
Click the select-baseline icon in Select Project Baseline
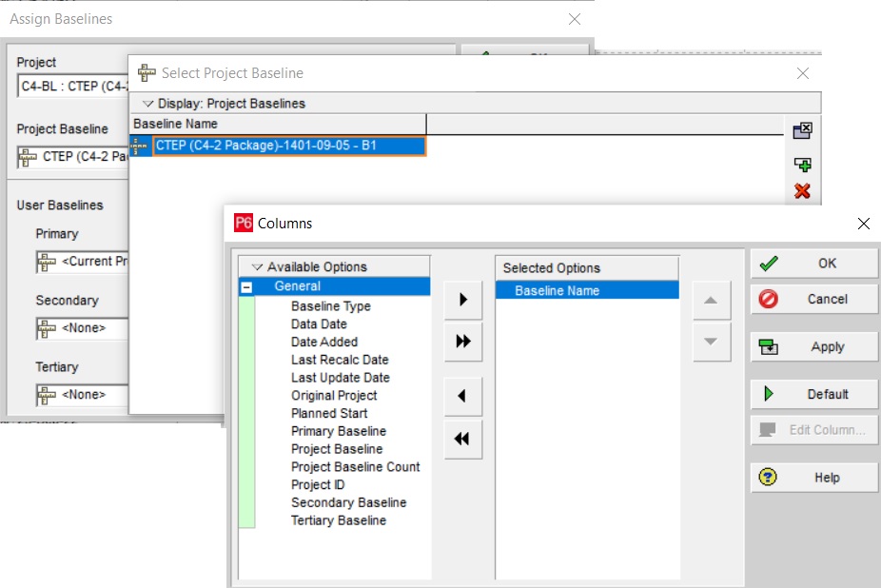pyautogui.click(x=802, y=131)
